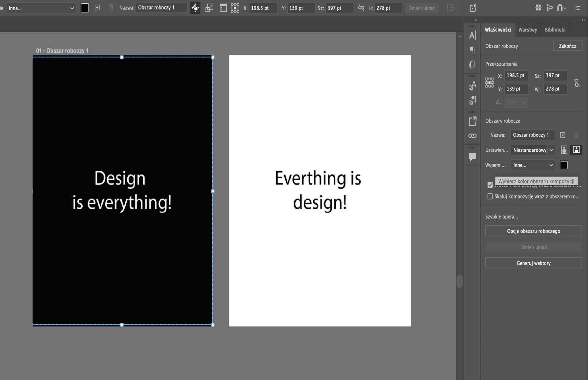This screenshot has width=588, height=380.
Task: Click the share document icon
Action: pyautogui.click(x=473, y=8)
